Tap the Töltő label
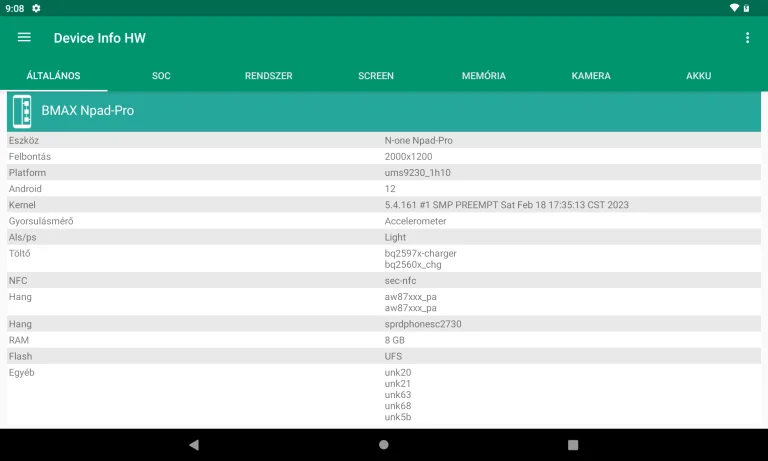The height and width of the screenshot is (461, 768). [20, 253]
